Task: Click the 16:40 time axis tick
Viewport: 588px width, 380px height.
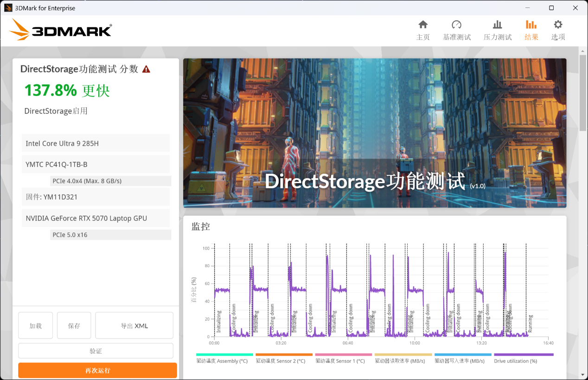Action: tap(548, 343)
